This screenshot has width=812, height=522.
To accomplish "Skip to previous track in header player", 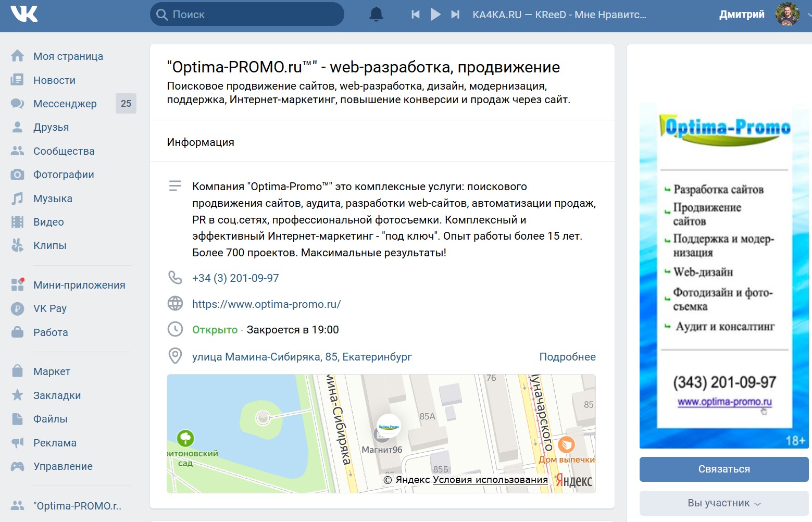I will point(416,15).
